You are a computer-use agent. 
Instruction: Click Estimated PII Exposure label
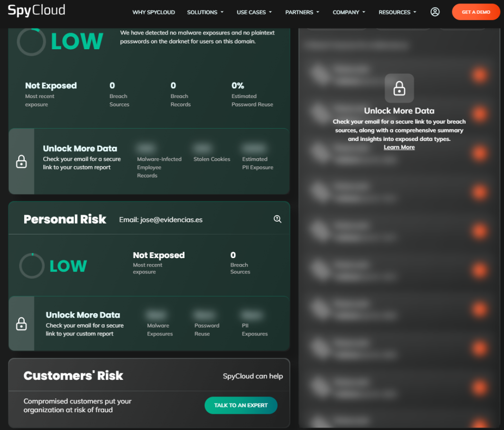258,163
